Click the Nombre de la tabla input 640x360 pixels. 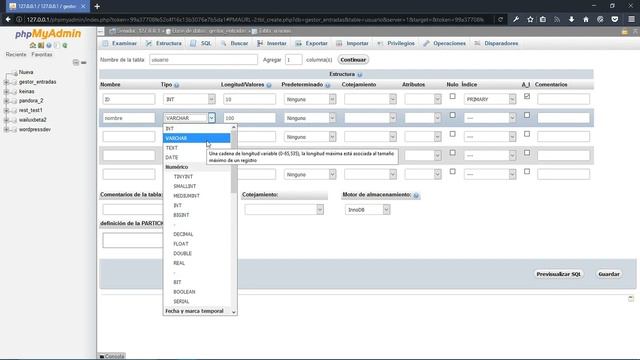(x=203, y=60)
